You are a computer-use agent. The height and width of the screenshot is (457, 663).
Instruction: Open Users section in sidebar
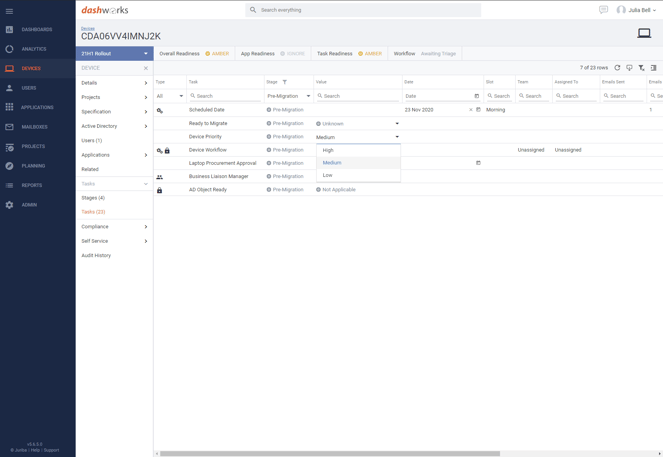pyautogui.click(x=29, y=88)
